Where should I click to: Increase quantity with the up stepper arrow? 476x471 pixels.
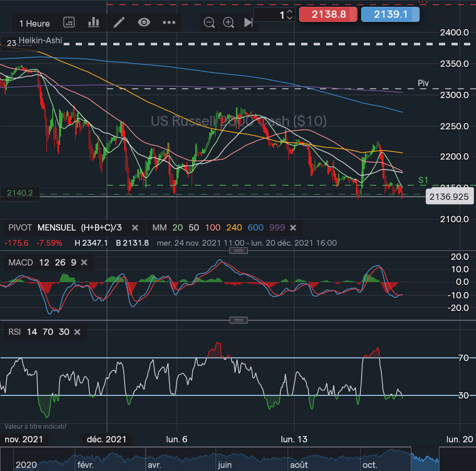[290, 11]
